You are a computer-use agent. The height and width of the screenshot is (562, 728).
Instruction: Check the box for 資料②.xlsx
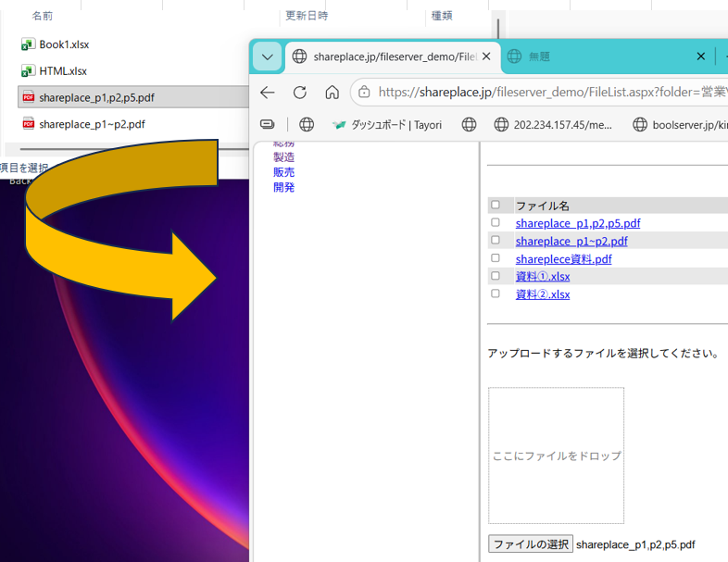pyautogui.click(x=496, y=293)
